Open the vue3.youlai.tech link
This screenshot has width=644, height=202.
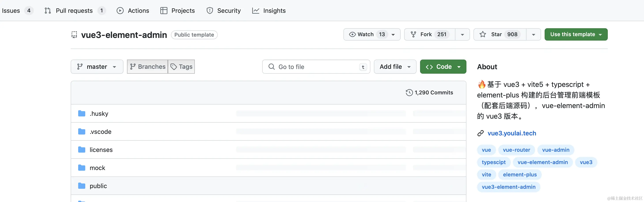pyautogui.click(x=511, y=133)
